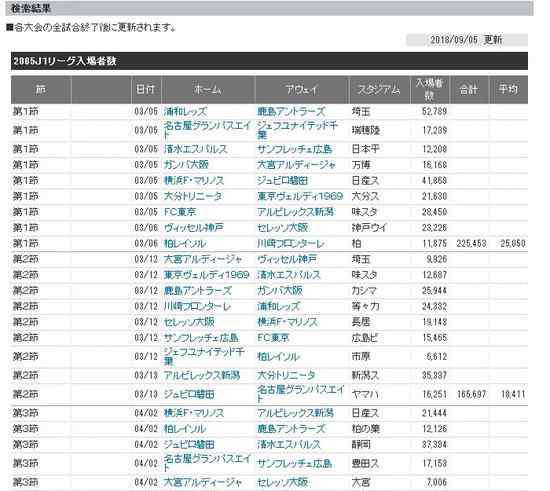550x491 pixels.
Task: Open 柏レイソル away link in 6,612 row
Action: pyautogui.click(x=279, y=357)
